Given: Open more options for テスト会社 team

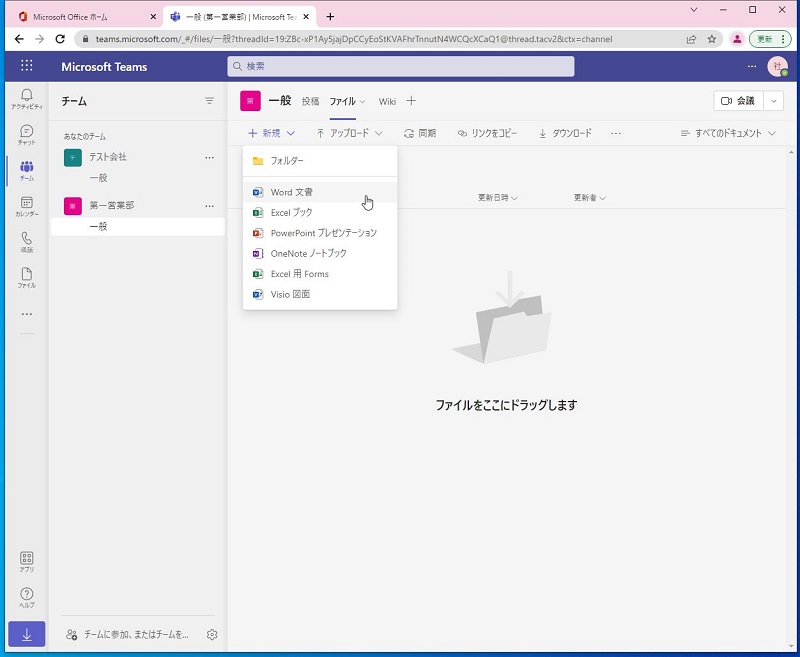Looking at the screenshot, I should [209, 158].
